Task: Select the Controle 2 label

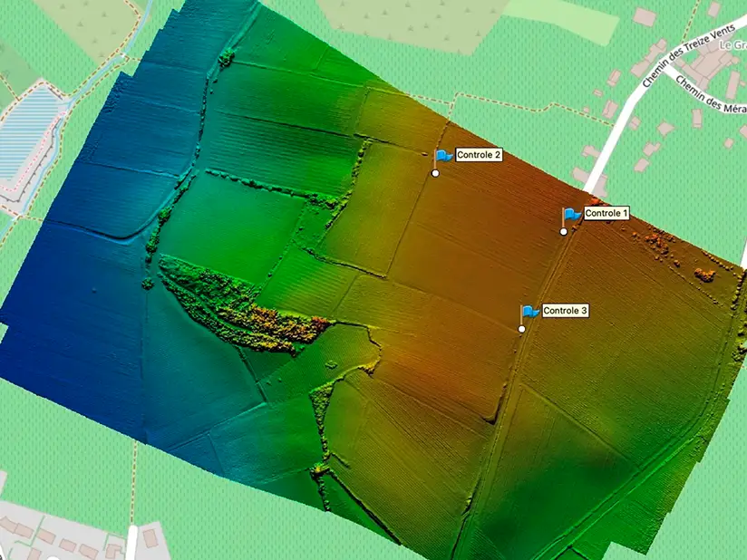Action: pyautogui.click(x=479, y=155)
